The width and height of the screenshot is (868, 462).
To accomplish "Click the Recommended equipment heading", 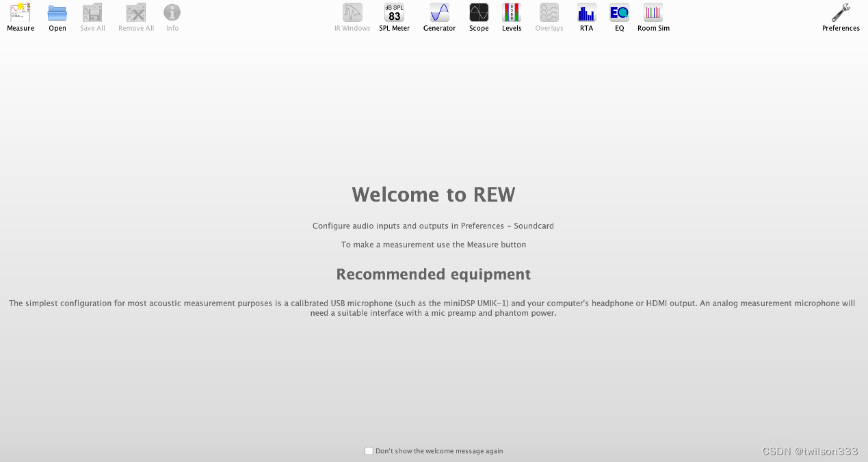I will (x=434, y=274).
